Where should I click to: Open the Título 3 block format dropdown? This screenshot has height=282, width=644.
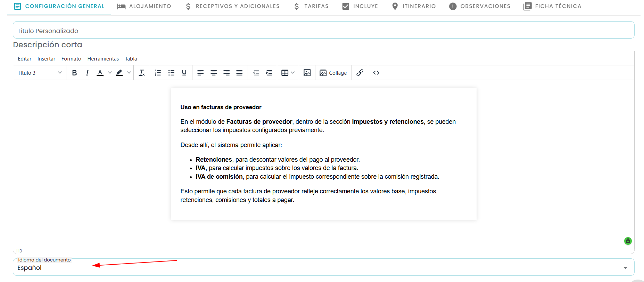(x=40, y=73)
